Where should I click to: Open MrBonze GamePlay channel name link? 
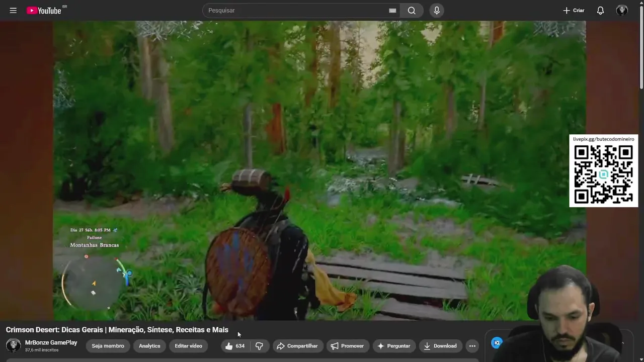[x=51, y=343]
